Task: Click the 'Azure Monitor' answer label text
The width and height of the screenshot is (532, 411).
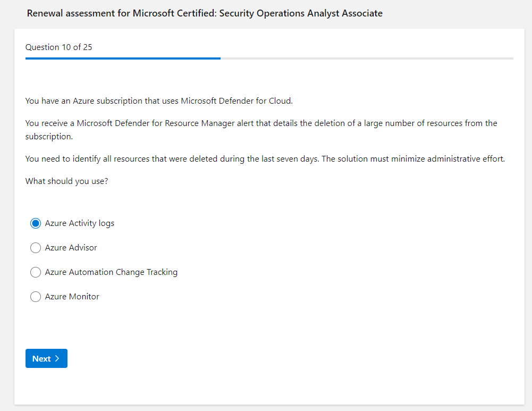Action: [72, 297]
